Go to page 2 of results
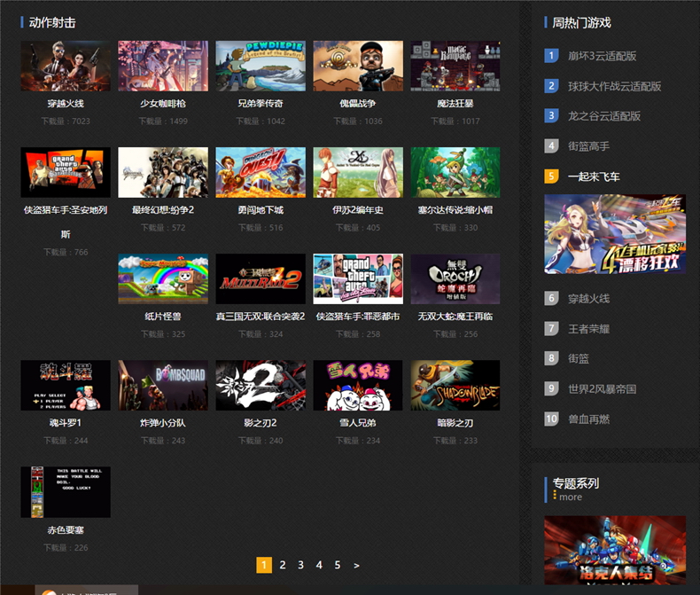 tap(283, 565)
